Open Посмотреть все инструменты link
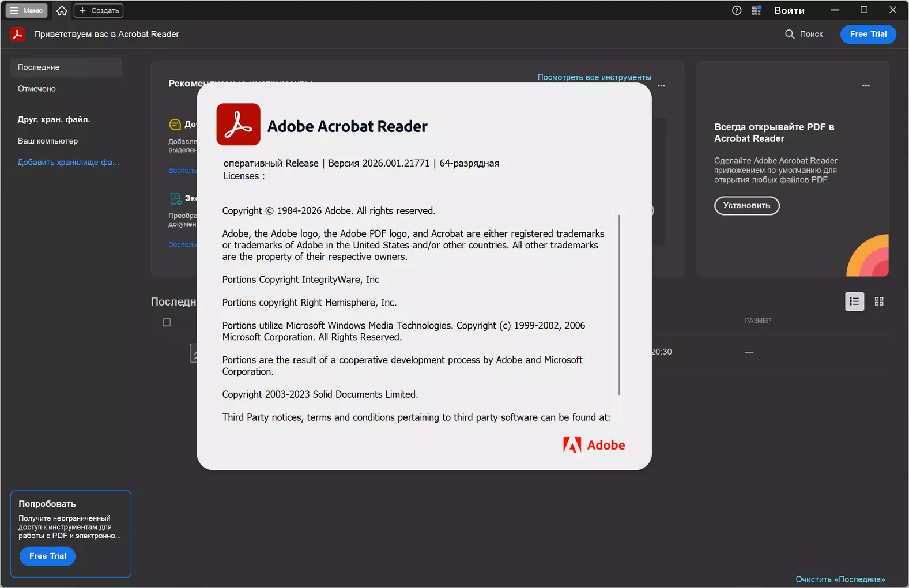Screen dimensions: 909x588 pyautogui.click(x=594, y=77)
